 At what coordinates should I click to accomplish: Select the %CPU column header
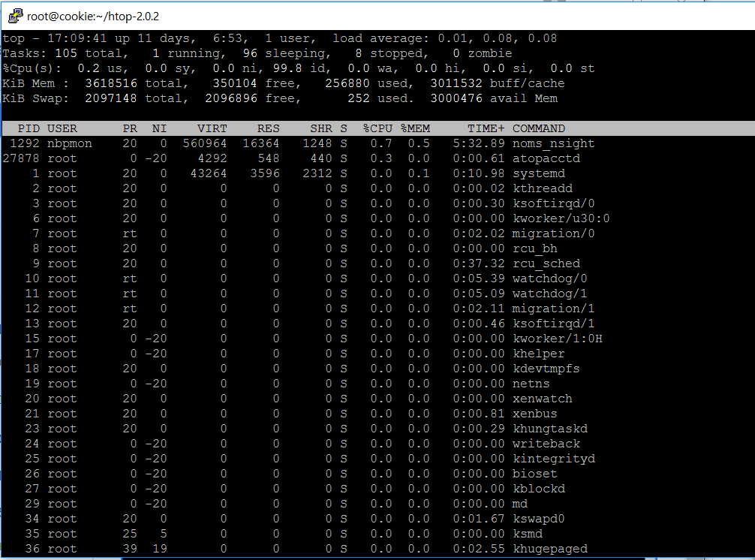pyautogui.click(x=377, y=128)
